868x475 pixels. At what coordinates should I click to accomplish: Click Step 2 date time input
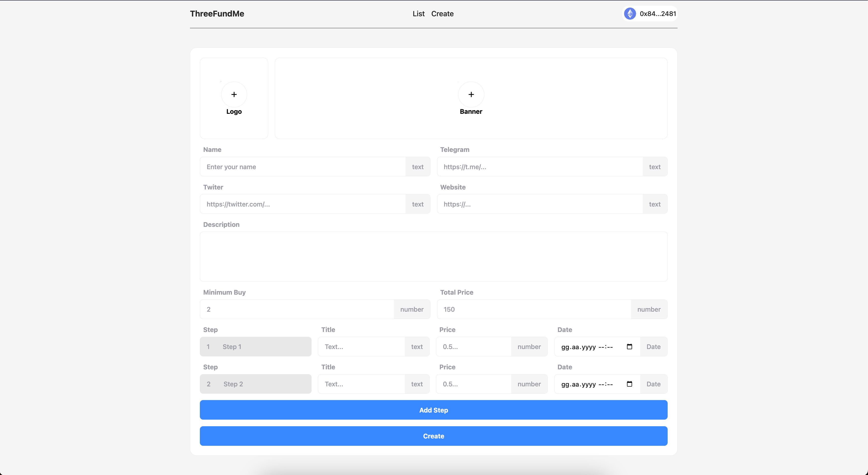[x=597, y=384]
